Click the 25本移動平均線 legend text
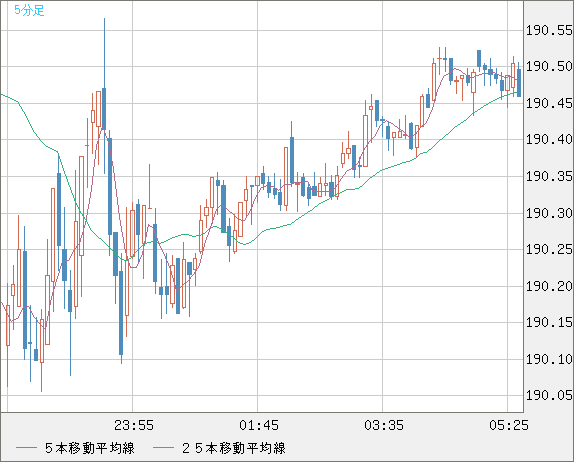574x462 pixels. [234, 448]
